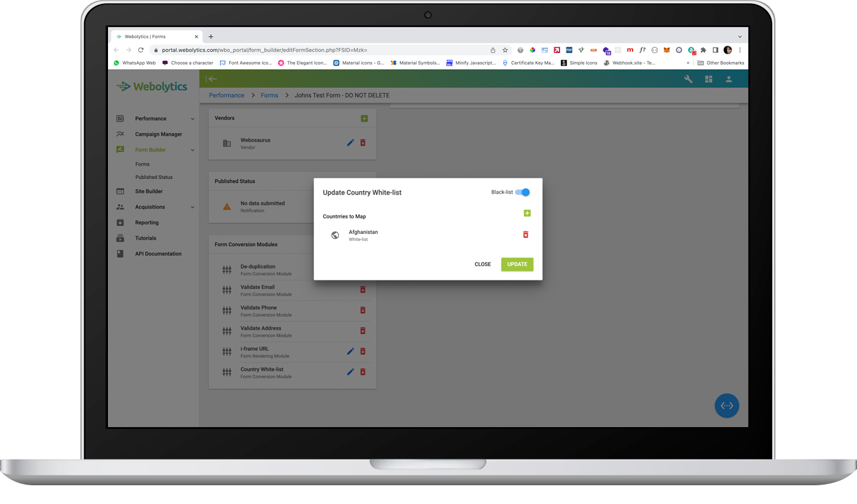Click CLOSE in the Update Country White-list dialog
This screenshot has width=857, height=504.
(x=483, y=264)
